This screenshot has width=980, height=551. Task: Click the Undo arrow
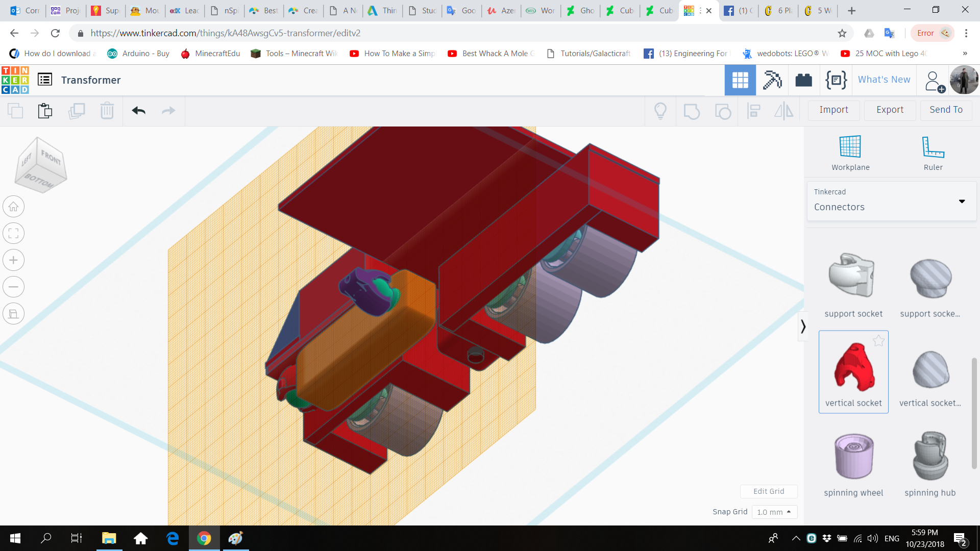pyautogui.click(x=138, y=110)
